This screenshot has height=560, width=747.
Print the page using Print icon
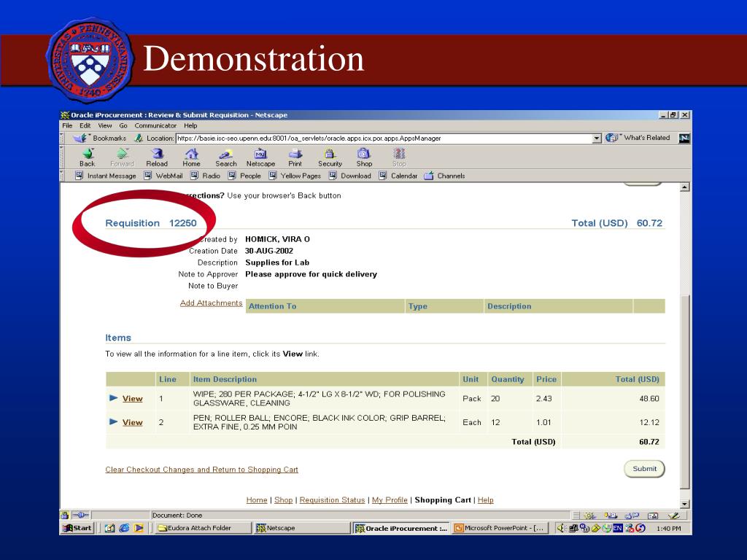click(x=295, y=157)
